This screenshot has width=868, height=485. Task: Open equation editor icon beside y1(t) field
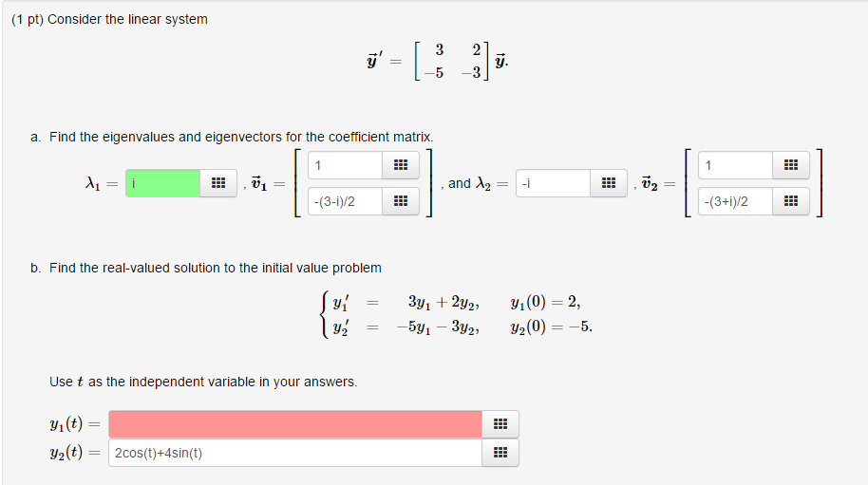tap(500, 424)
